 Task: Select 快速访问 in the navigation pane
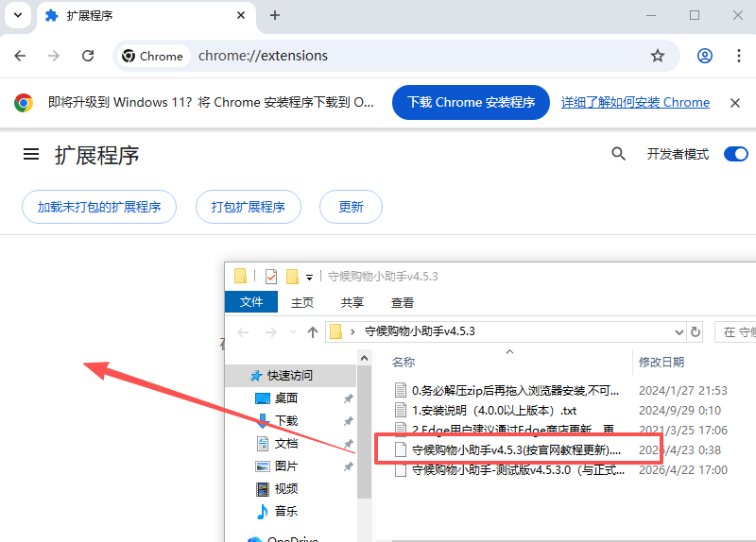tap(290, 375)
